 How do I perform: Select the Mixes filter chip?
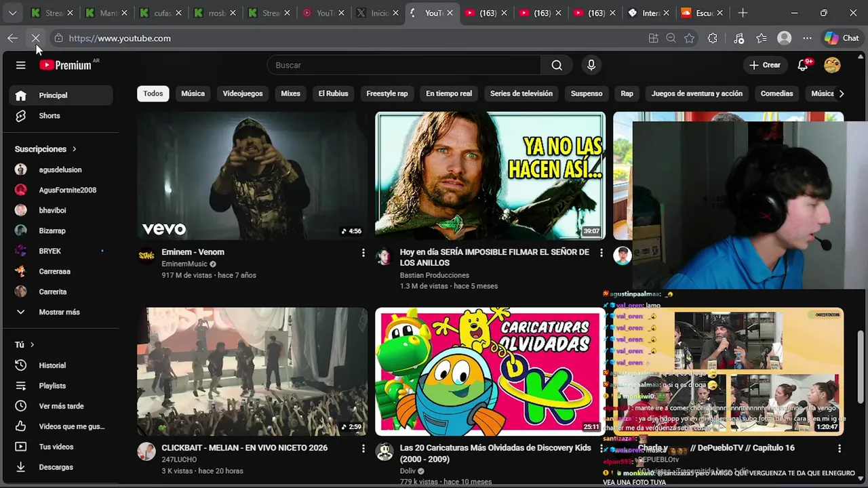pyautogui.click(x=290, y=94)
